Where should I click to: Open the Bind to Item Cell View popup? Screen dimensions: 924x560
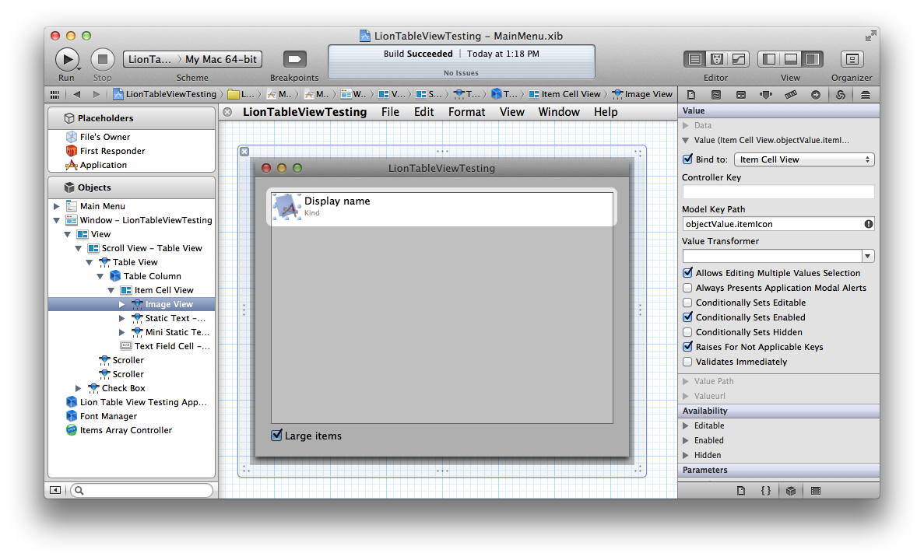pos(804,159)
